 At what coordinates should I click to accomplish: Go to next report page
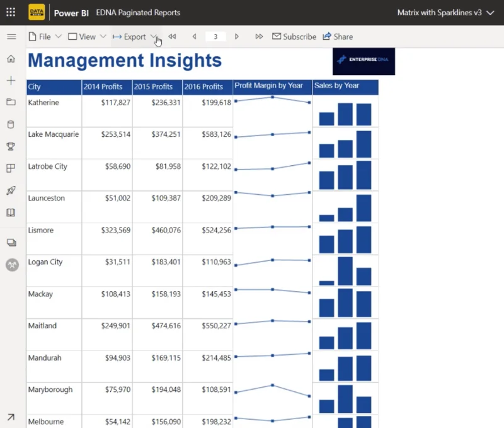pyautogui.click(x=237, y=37)
